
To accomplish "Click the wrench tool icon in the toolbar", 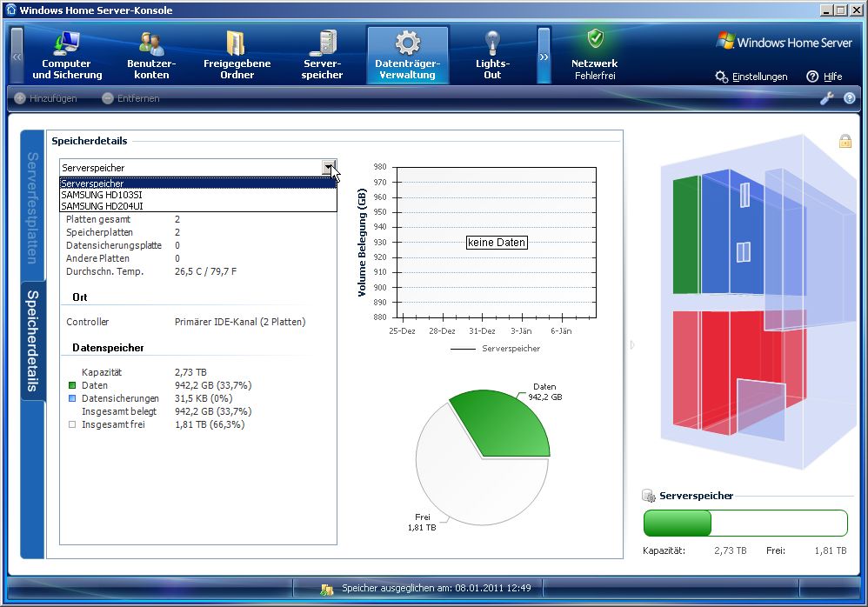I will point(826,98).
